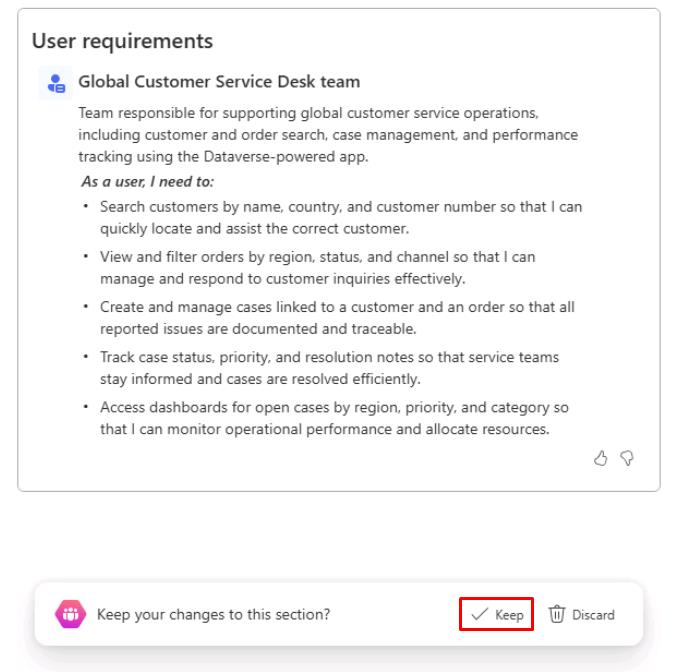Screen dimensions: 677x672
Task: Select the Track case status requirement
Action: pos(329,368)
